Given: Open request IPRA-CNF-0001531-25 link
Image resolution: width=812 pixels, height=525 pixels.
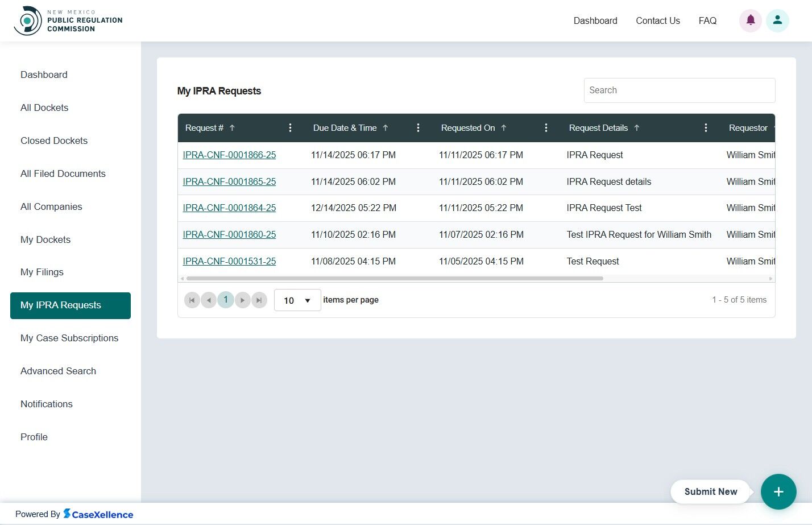Looking at the screenshot, I should (229, 261).
